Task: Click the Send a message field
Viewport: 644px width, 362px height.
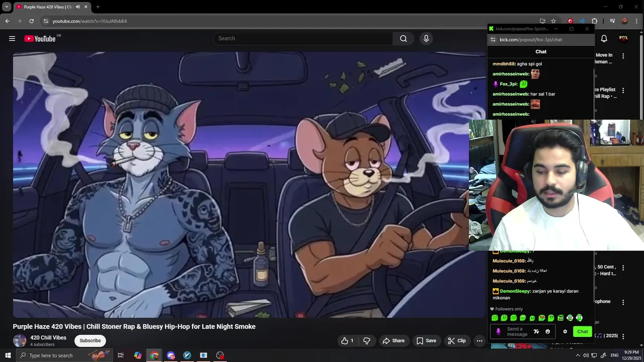Action: 517,332
